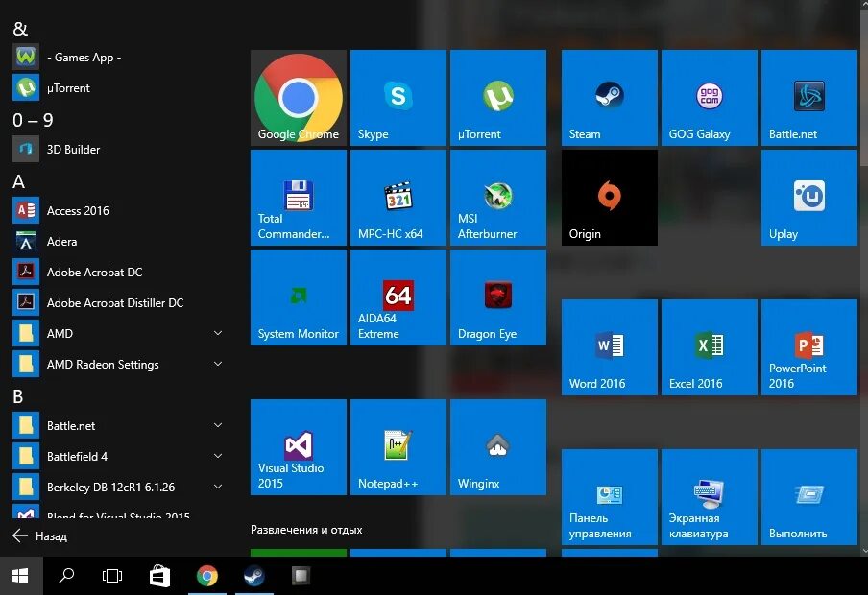This screenshot has width=868, height=595.
Task: Open the µTorrent tile
Action: click(x=498, y=98)
